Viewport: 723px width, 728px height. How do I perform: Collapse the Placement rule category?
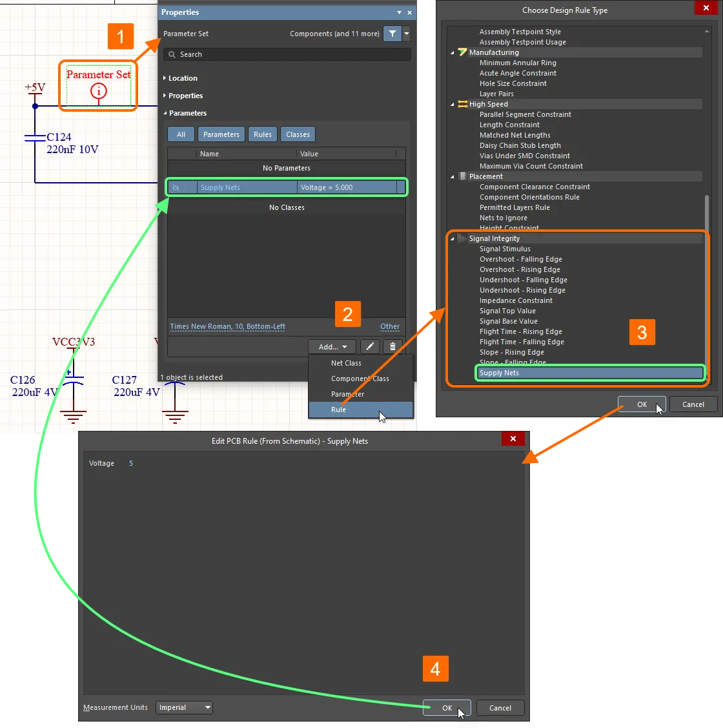[453, 176]
